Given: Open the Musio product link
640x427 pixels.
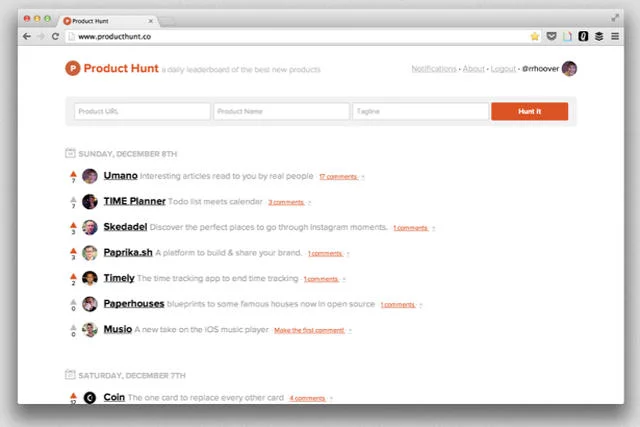Looking at the screenshot, I should tap(118, 329).
